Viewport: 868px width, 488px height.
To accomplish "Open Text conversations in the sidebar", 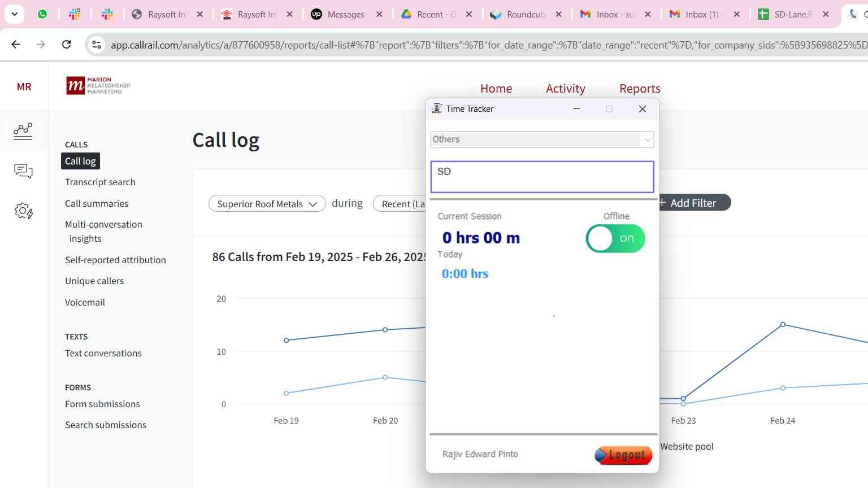I will click(103, 353).
